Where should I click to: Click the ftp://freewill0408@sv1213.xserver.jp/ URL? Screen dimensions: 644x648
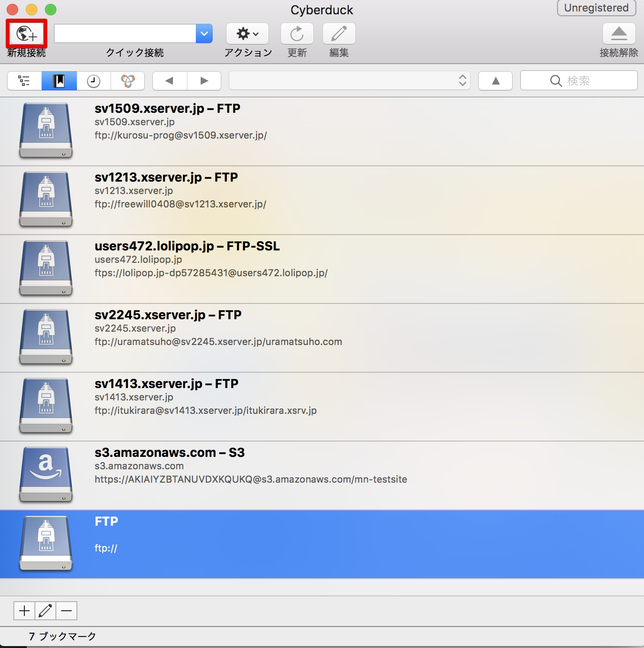pyautogui.click(x=180, y=204)
